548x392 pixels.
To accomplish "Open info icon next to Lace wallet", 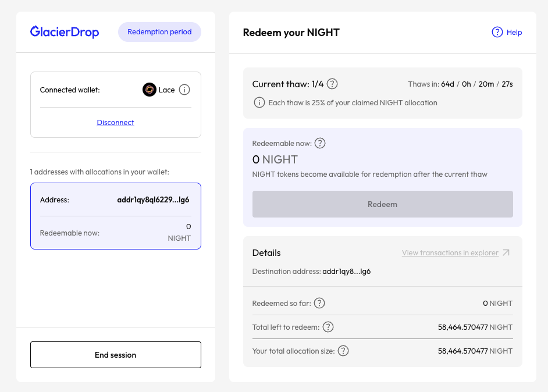I will (x=184, y=90).
